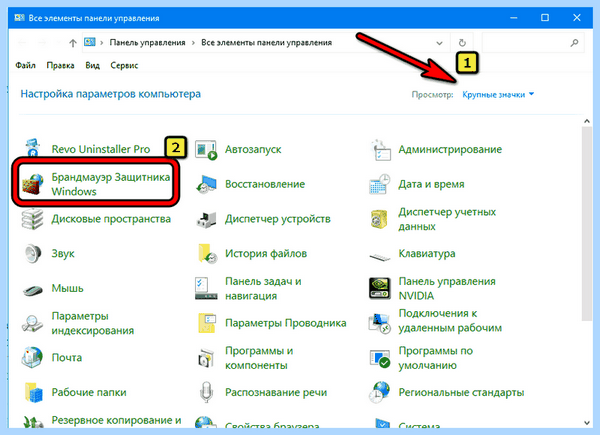600x435 pixels.
Task: Expand the address bar history dropdown arrow
Action: 440,43
